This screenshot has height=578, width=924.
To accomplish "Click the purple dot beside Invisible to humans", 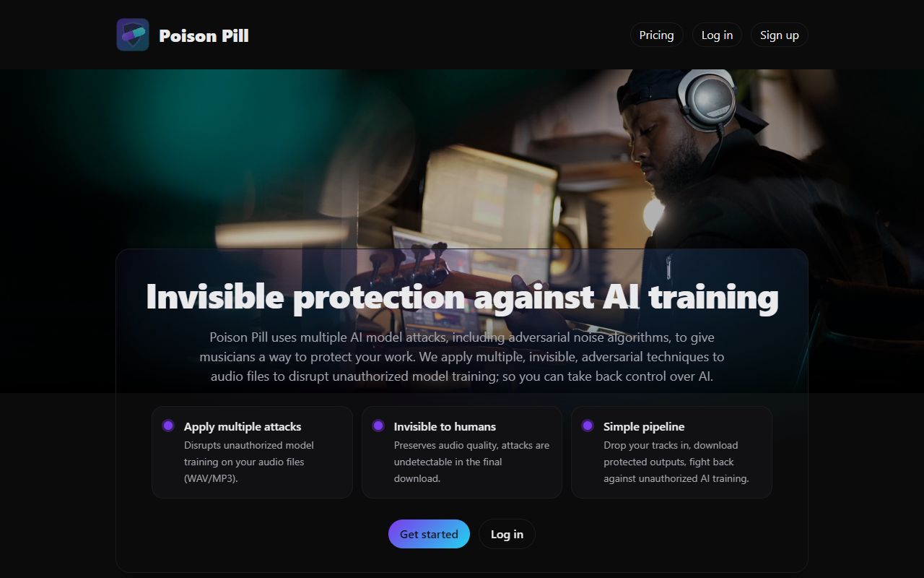I will 378,426.
